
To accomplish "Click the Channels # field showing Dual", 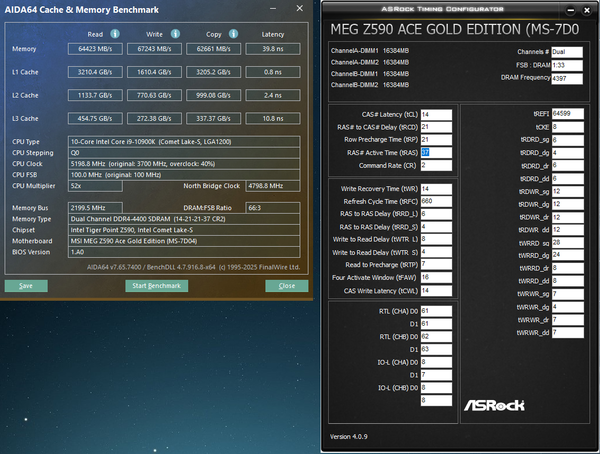I will (x=567, y=52).
